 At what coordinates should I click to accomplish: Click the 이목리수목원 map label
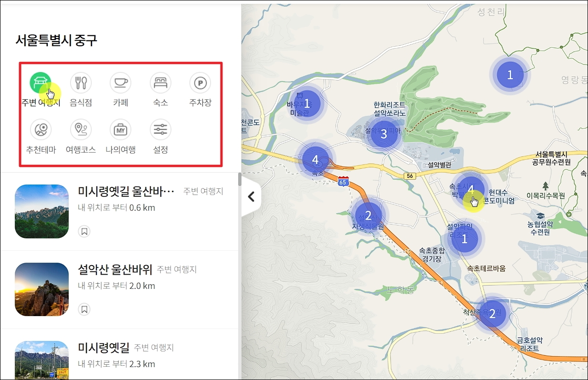point(546,195)
